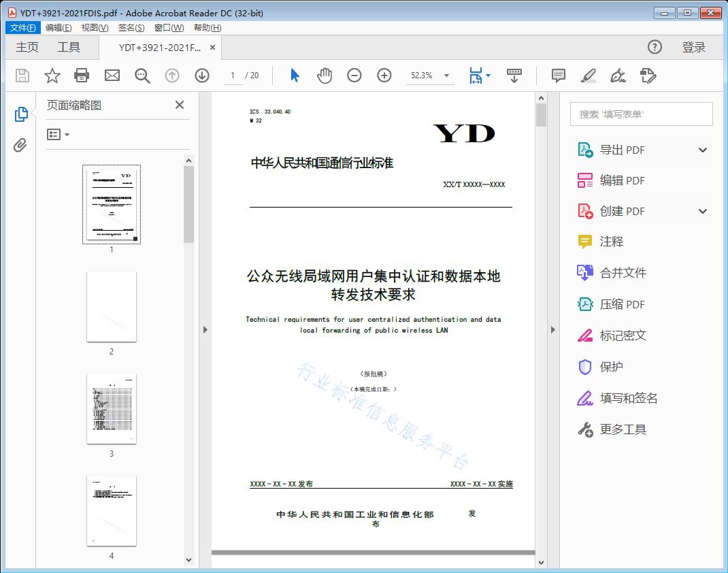728x573 pixels.
Task: Open the zoom percentage dropdown
Action: point(446,76)
